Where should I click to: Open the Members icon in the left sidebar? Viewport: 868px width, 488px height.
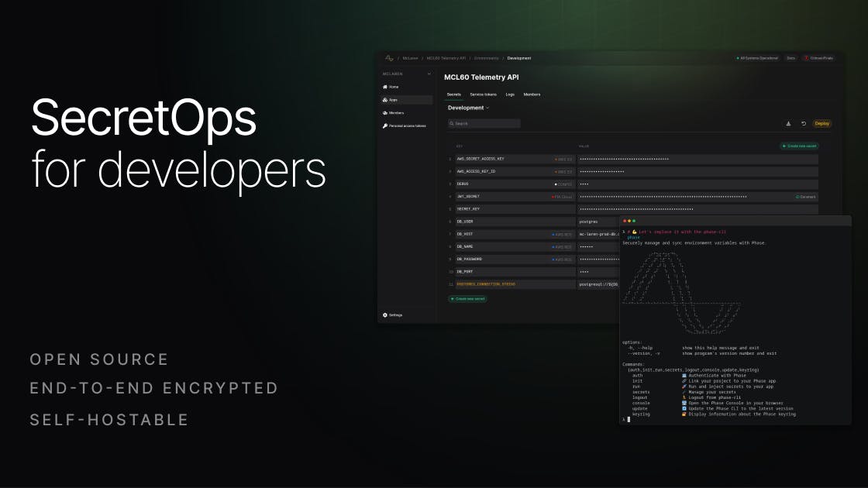pos(384,113)
